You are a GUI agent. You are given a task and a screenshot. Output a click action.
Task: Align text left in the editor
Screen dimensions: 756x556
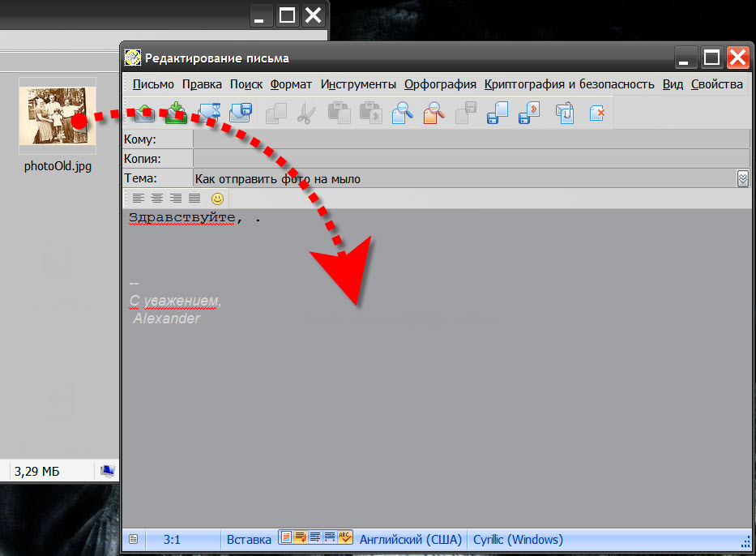(139, 199)
